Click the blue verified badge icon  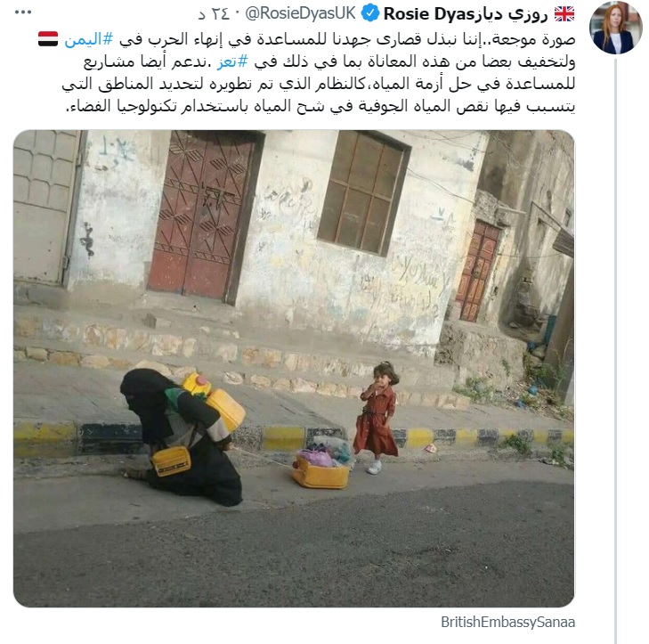tap(370, 13)
